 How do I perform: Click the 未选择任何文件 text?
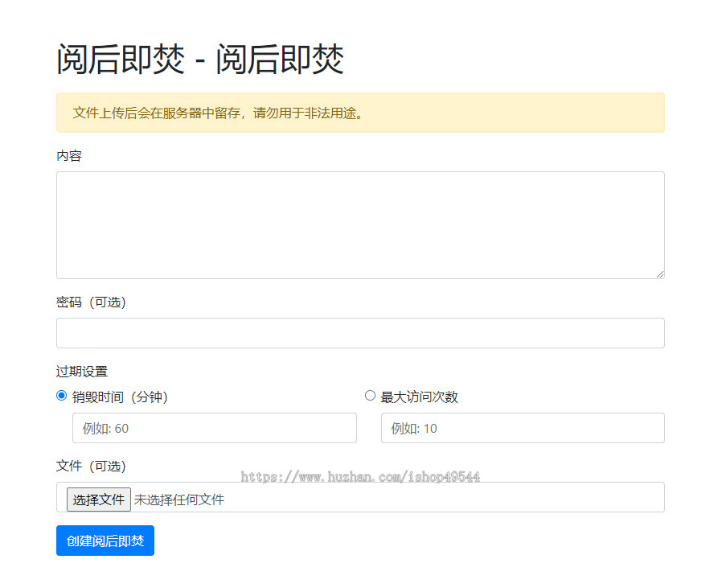pyautogui.click(x=179, y=500)
